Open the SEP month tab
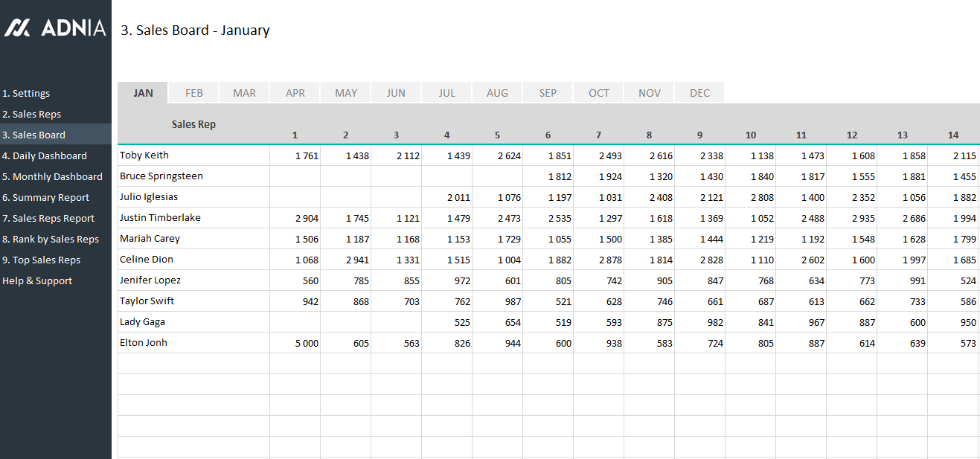Screen dimensions: 980x459 (548, 93)
